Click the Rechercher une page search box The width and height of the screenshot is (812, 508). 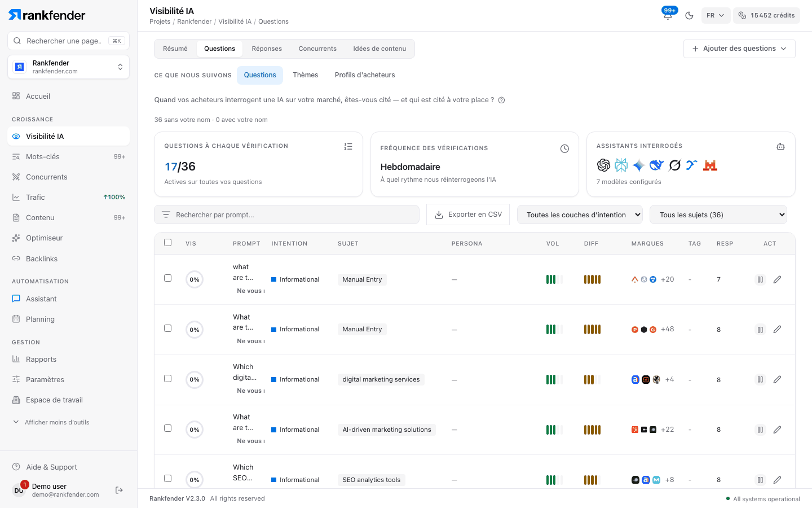point(68,41)
